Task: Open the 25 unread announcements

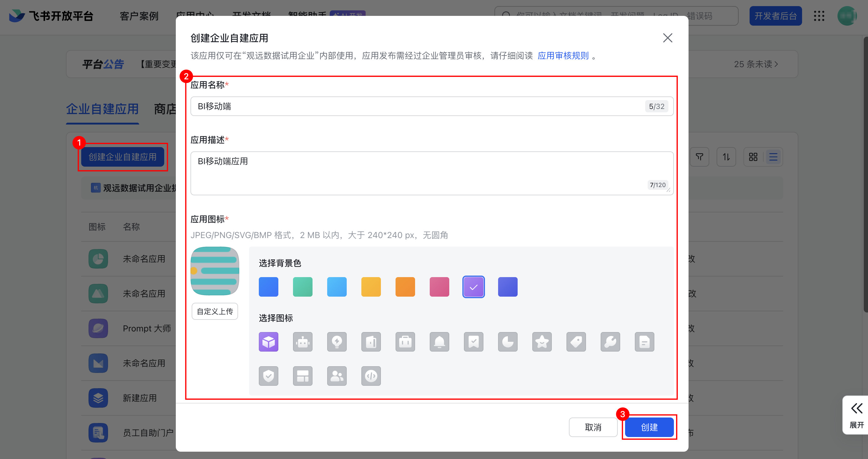Action: coord(756,64)
